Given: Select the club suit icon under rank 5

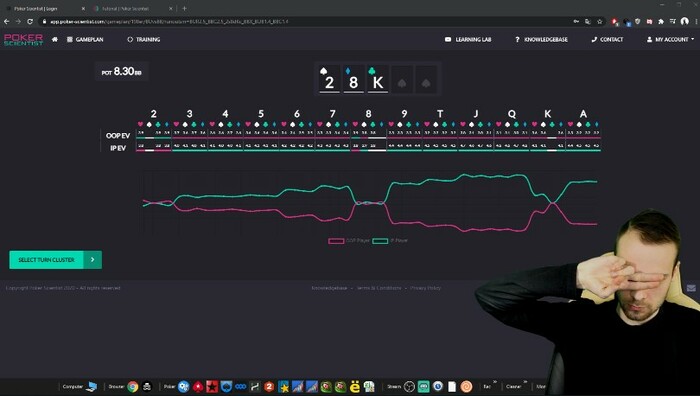Looking at the screenshot, I should (266, 124).
